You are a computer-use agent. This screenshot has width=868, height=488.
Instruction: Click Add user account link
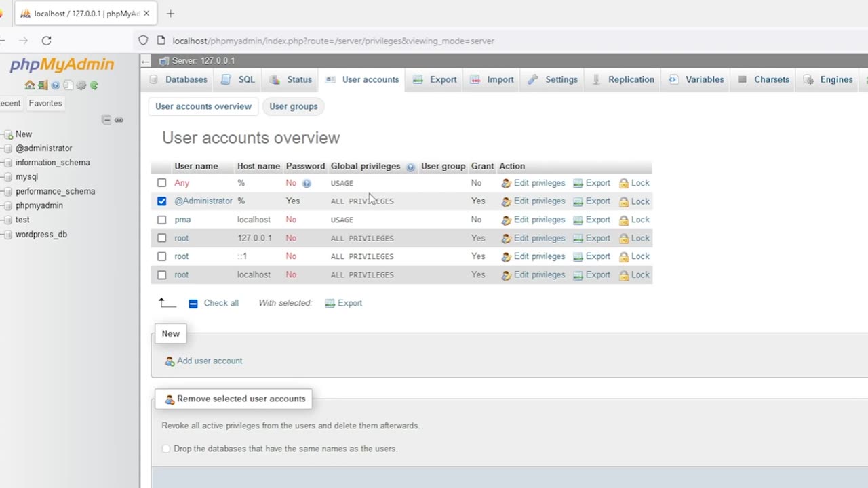(210, 361)
